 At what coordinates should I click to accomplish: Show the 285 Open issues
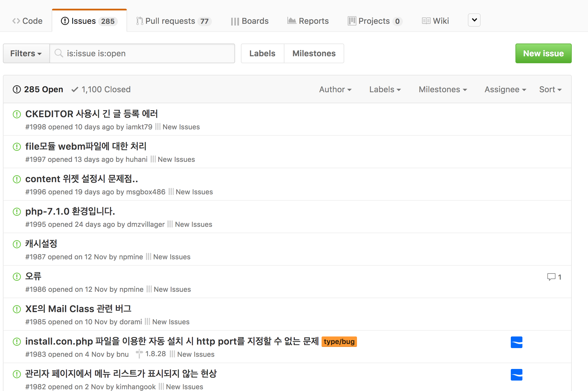point(38,89)
